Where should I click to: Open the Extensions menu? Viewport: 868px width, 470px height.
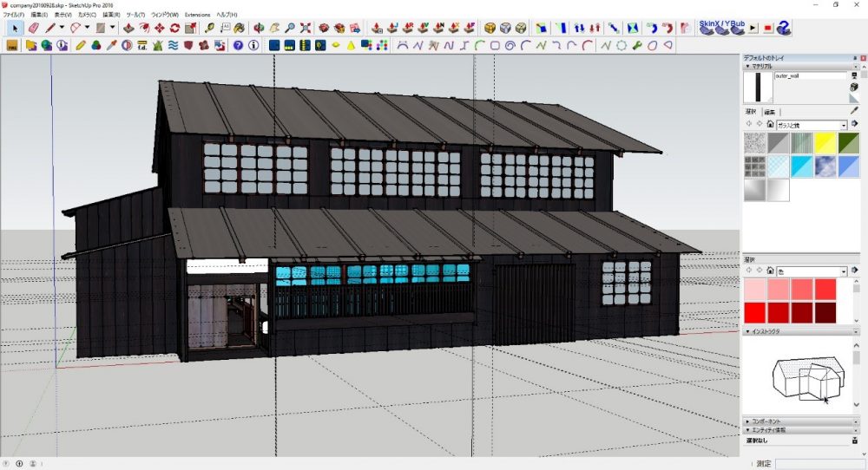(x=197, y=15)
